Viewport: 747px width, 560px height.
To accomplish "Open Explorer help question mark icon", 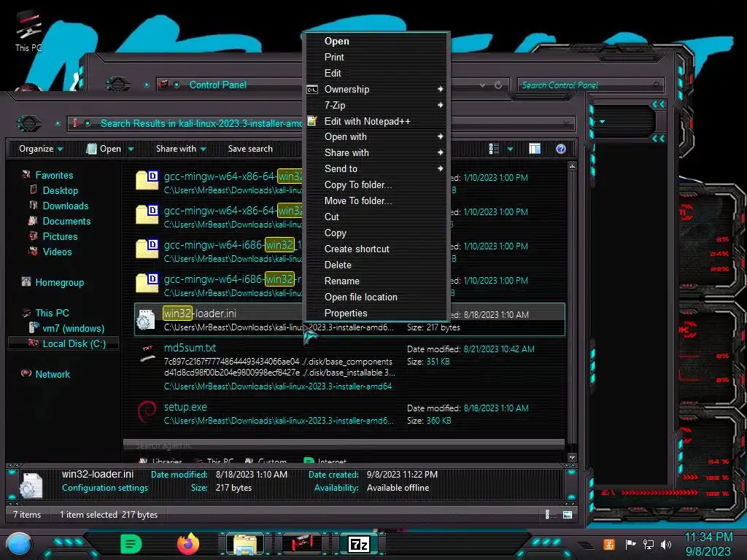I will pyautogui.click(x=561, y=149).
